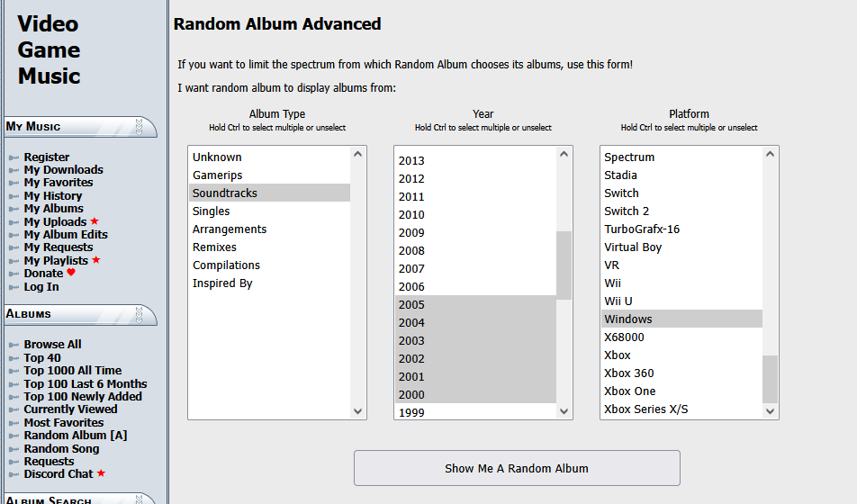Viewport: 857px width, 504px height.
Task: Open the Top 40 albums link
Action: pyautogui.click(x=42, y=357)
